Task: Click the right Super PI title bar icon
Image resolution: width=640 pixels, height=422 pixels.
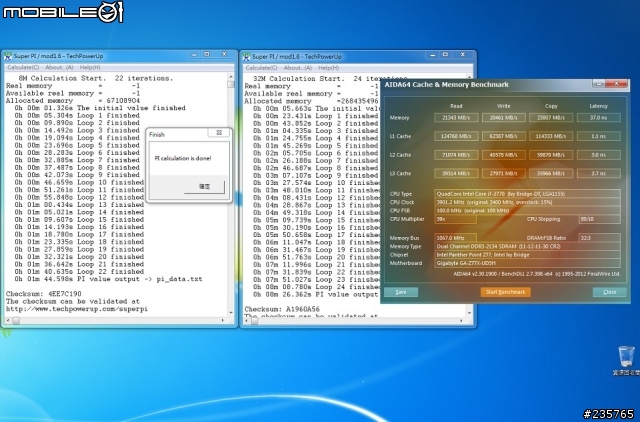Action: [246, 56]
